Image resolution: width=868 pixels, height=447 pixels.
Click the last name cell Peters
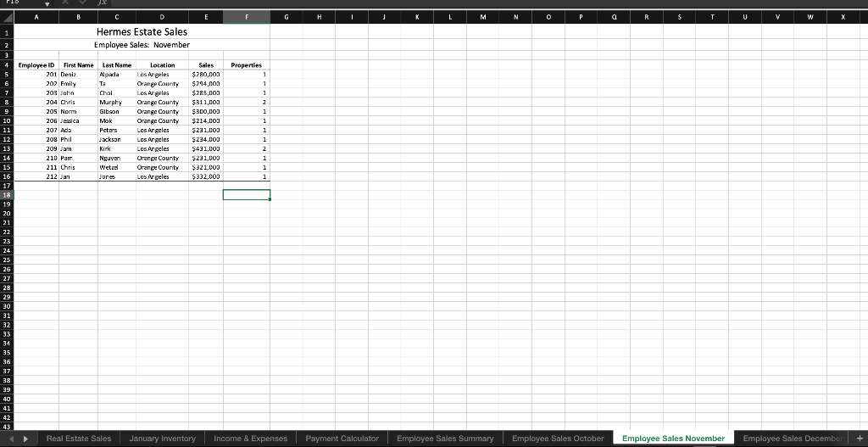pos(117,130)
